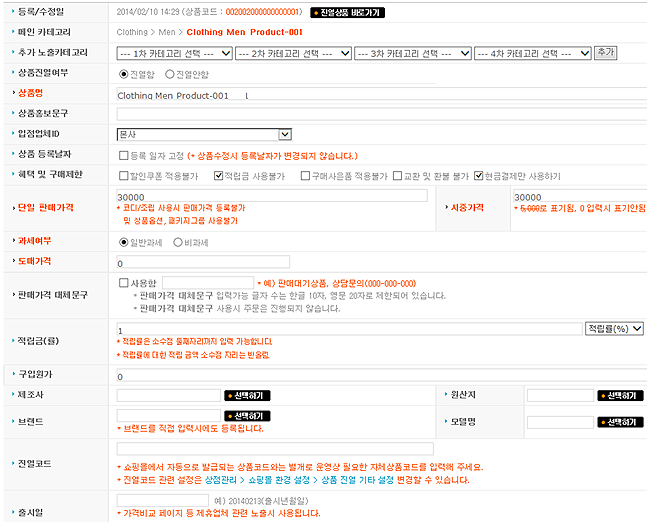Select the 비과세 tax radio button
The width and height of the screenshot is (650, 525).
tap(179, 241)
